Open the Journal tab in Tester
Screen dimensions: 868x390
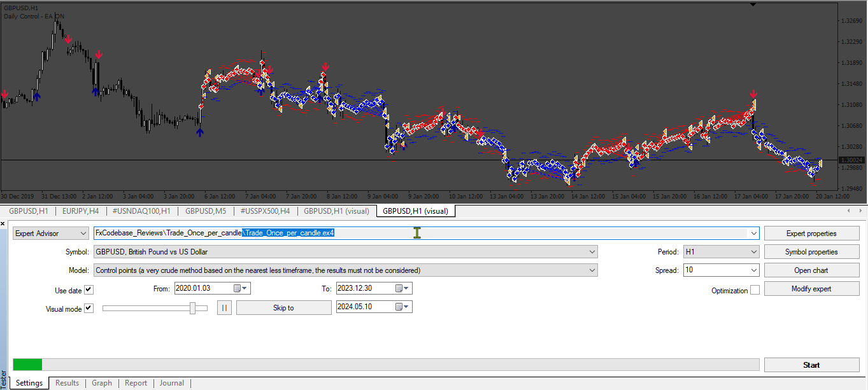click(171, 383)
